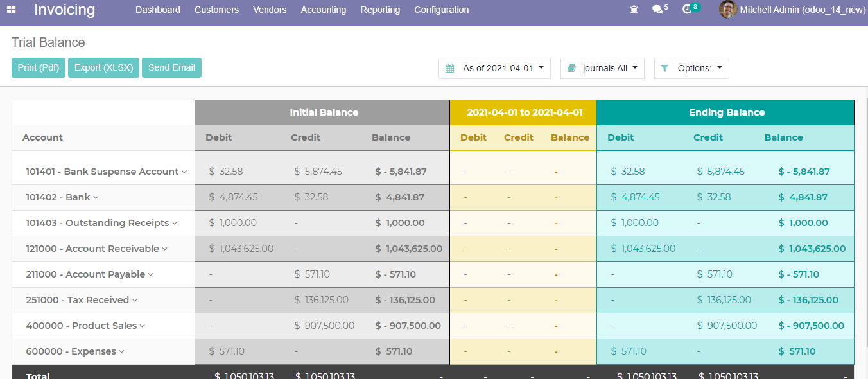The width and height of the screenshot is (868, 379).
Task: Click the calendar icon in date filter
Action: click(450, 68)
